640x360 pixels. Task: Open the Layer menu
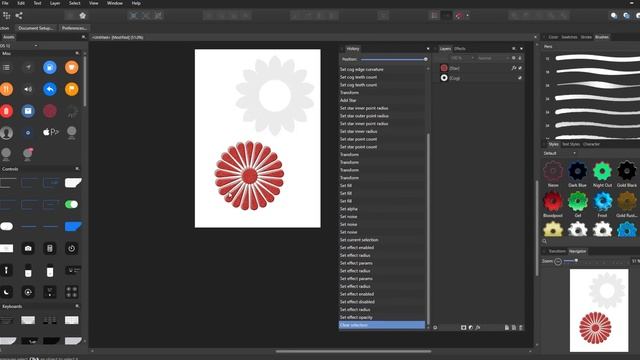point(55,3)
